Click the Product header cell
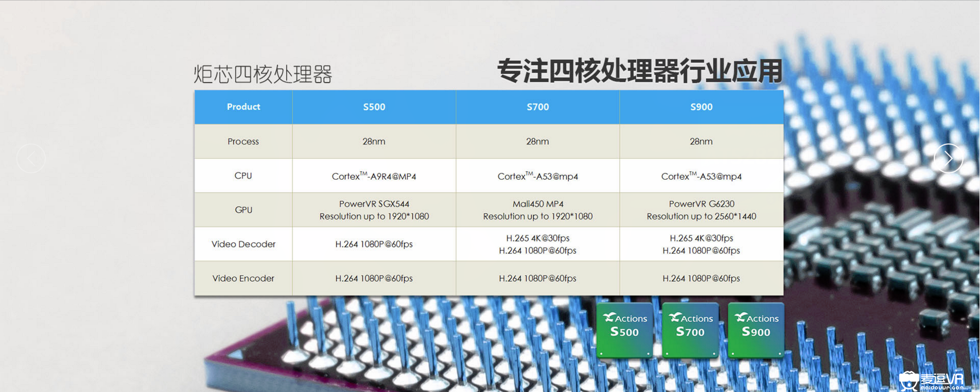The image size is (980, 392). [x=243, y=107]
